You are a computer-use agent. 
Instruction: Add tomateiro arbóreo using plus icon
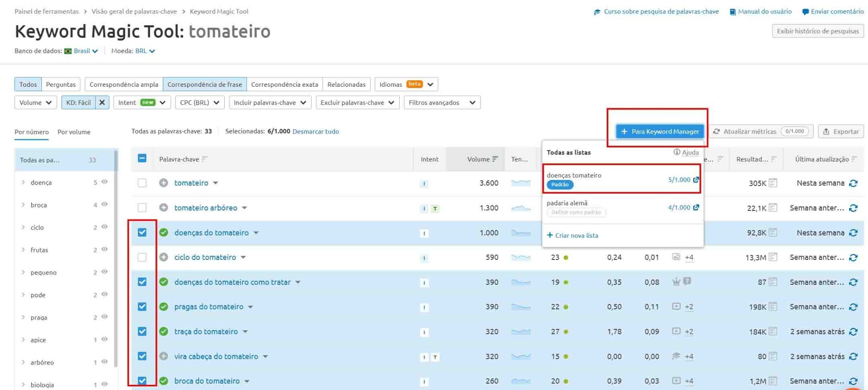coord(163,208)
